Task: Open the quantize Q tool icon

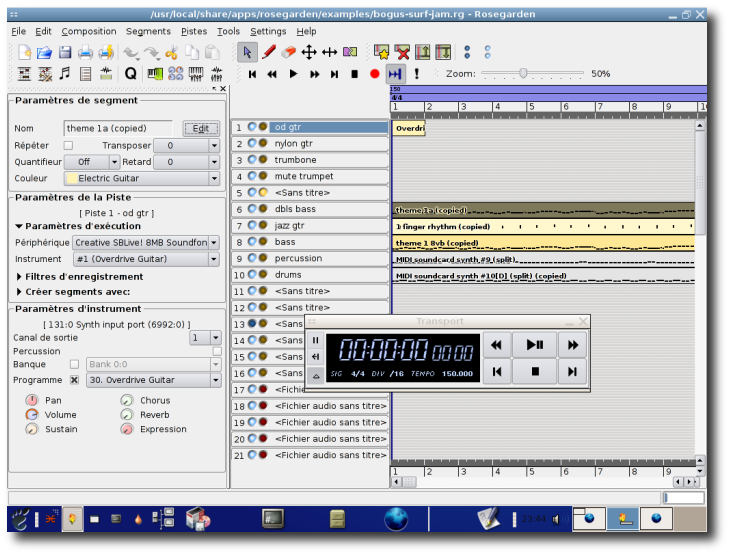Action: coord(130,74)
